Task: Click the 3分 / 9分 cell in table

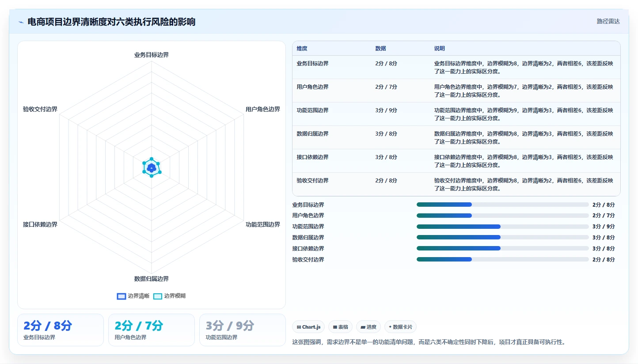Action: (x=386, y=110)
